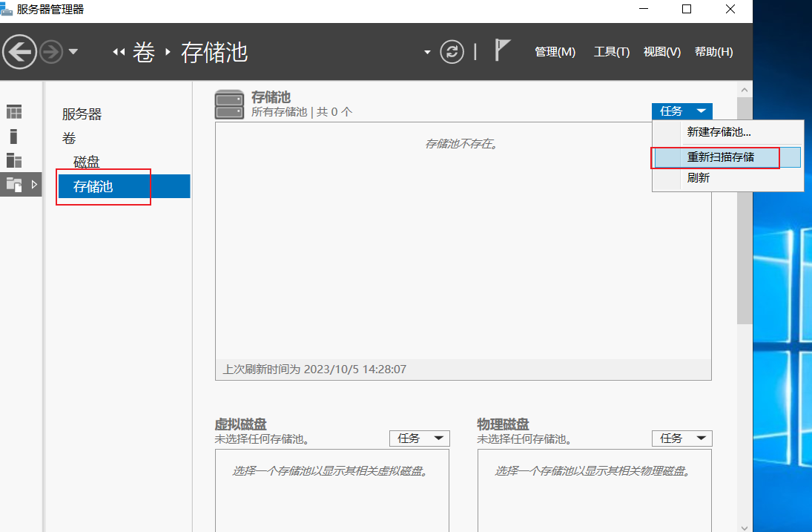Select 服务器 in the navigation list
812x532 pixels.
coord(82,114)
